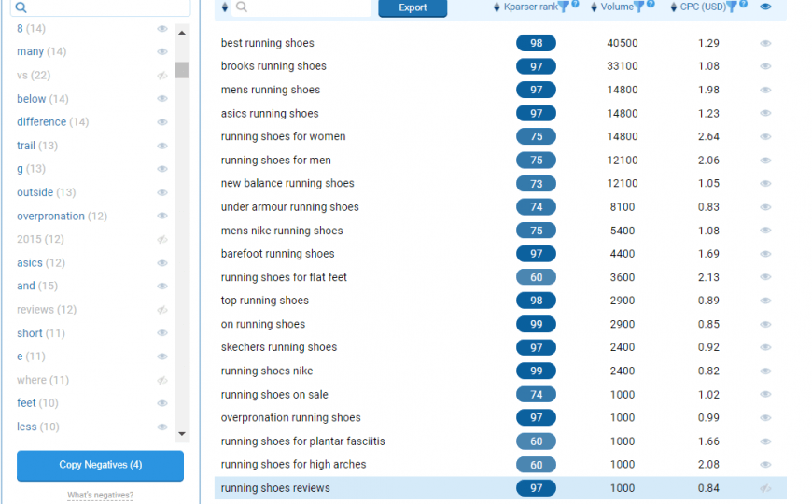
Task: Select sidebar word 'below (14)'
Action: 42,99
